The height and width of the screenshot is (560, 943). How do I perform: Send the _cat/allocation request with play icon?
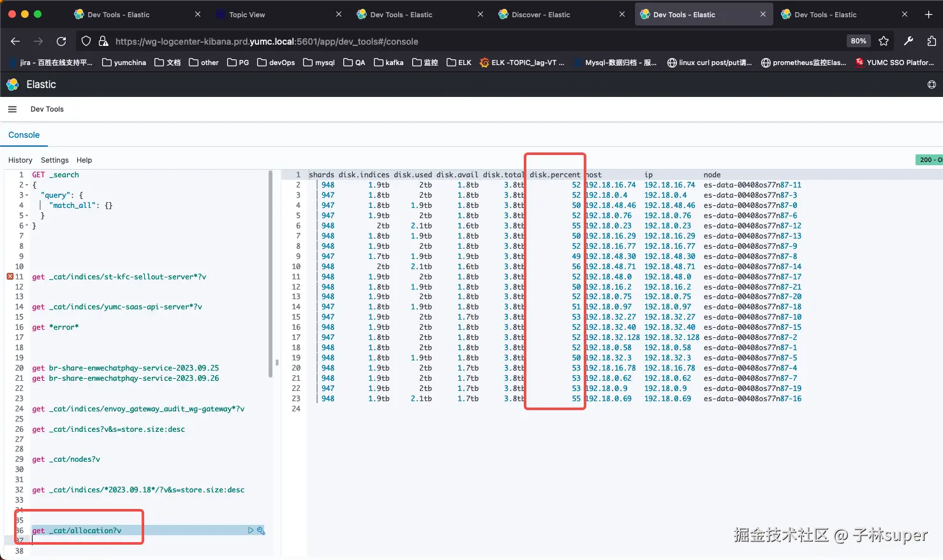pos(251,531)
